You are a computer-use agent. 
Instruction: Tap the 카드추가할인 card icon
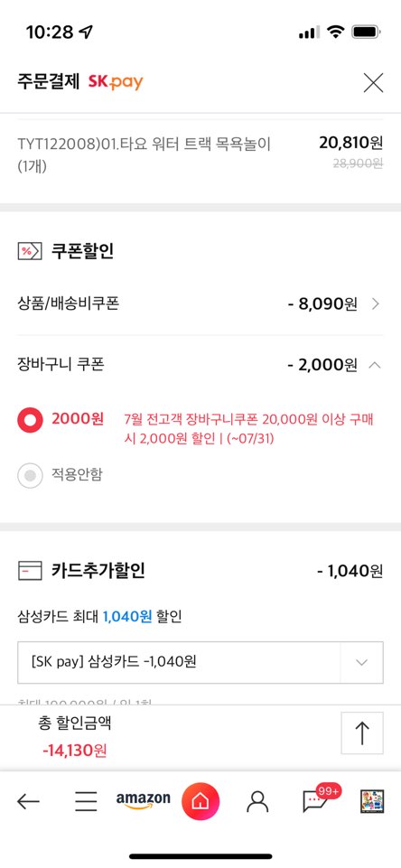coord(30,571)
